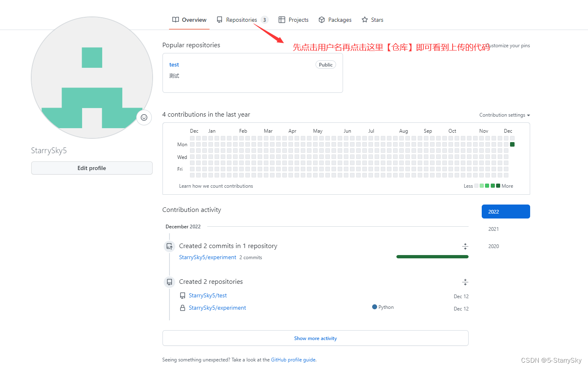Screen dimensions: 588x368
Task: Click the set status smiley icon
Action: (144, 117)
